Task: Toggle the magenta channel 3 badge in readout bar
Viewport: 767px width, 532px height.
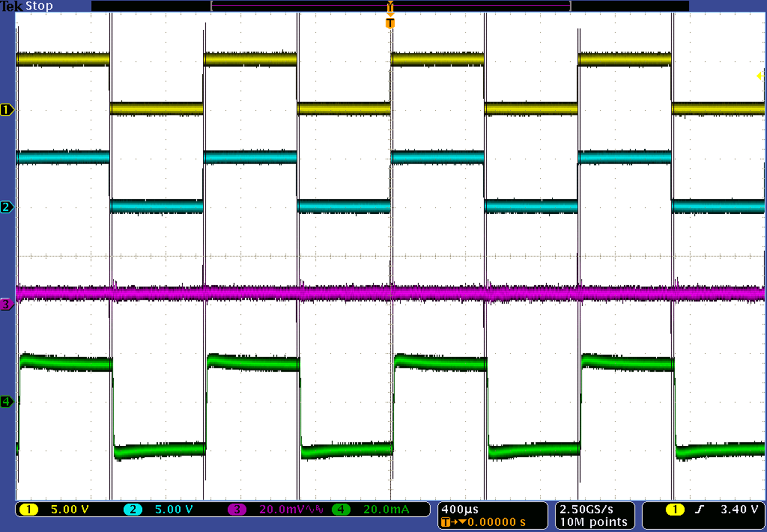Action: tap(237, 509)
